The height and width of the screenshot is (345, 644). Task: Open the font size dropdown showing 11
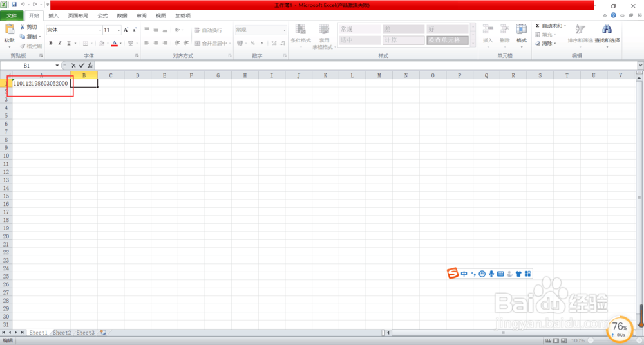pos(119,30)
